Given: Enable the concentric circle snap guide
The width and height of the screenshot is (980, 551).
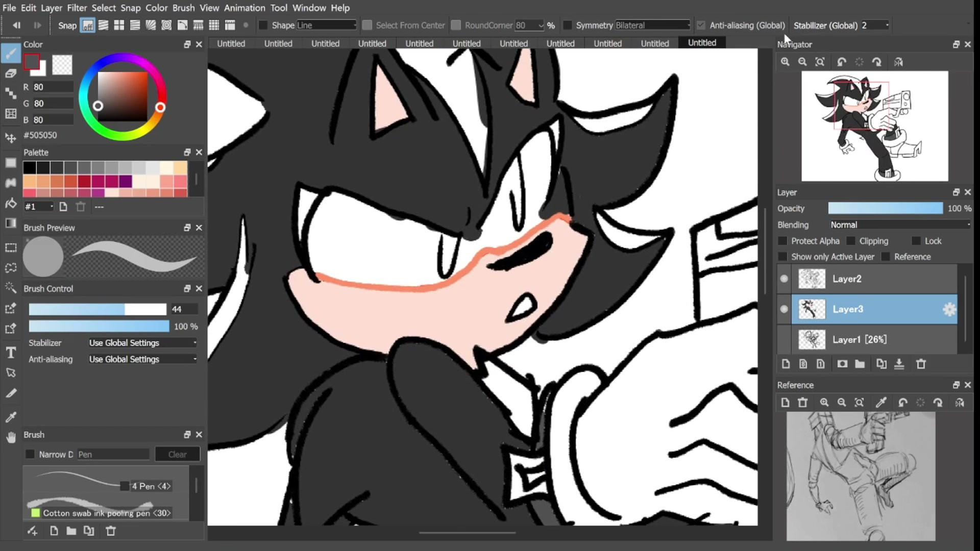Looking at the screenshot, I should [x=166, y=26].
